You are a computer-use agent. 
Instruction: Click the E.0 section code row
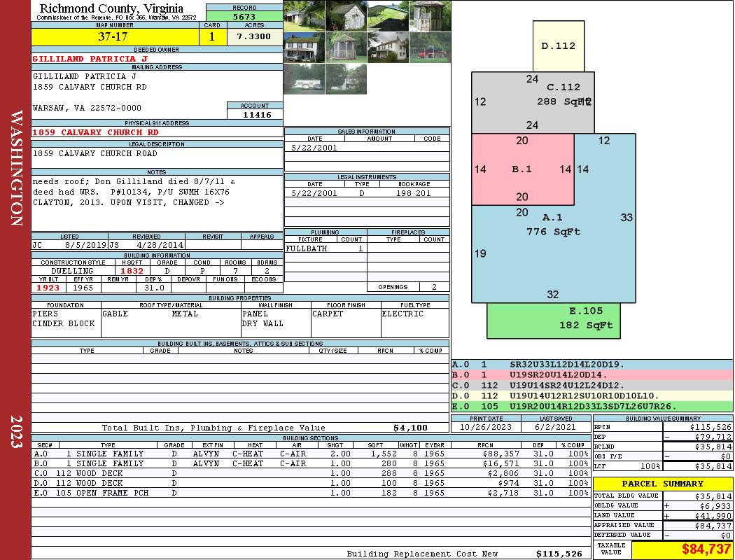(x=591, y=406)
